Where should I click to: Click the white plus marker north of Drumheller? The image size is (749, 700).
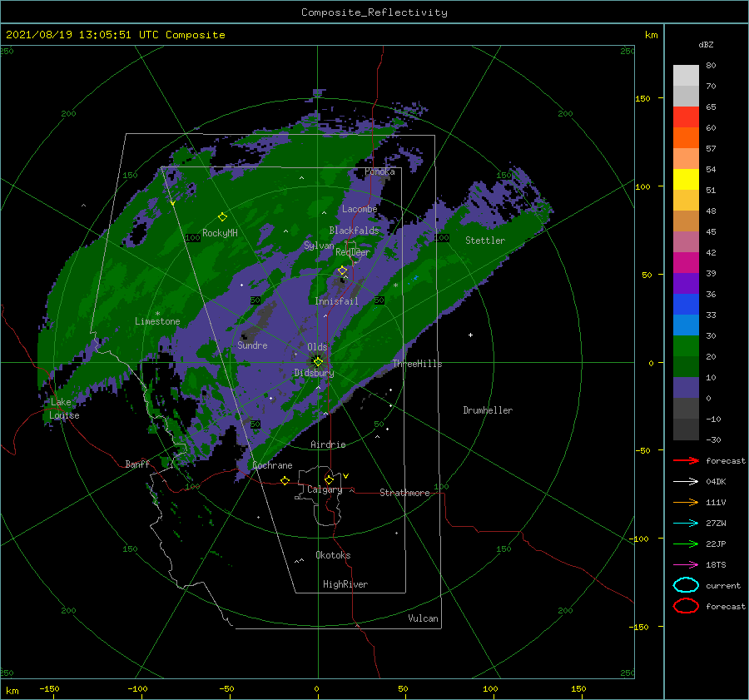point(470,335)
